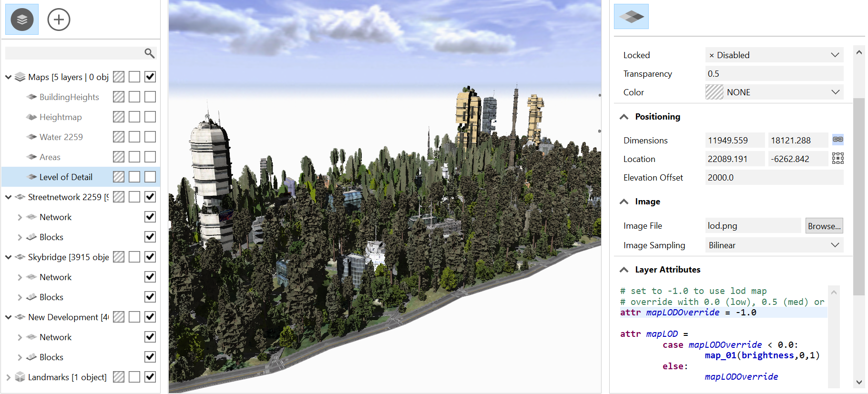
Task: Collapse the Positioning section
Action: click(624, 117)
